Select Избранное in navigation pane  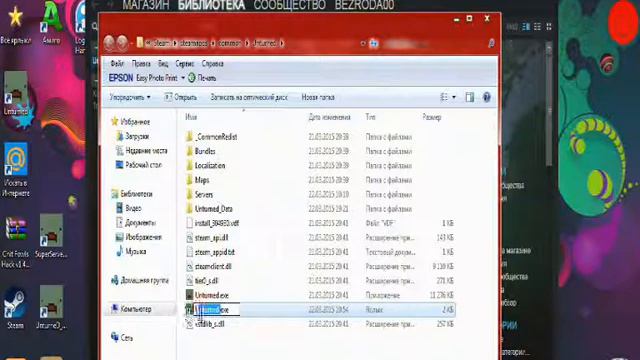tap(131, 122)
